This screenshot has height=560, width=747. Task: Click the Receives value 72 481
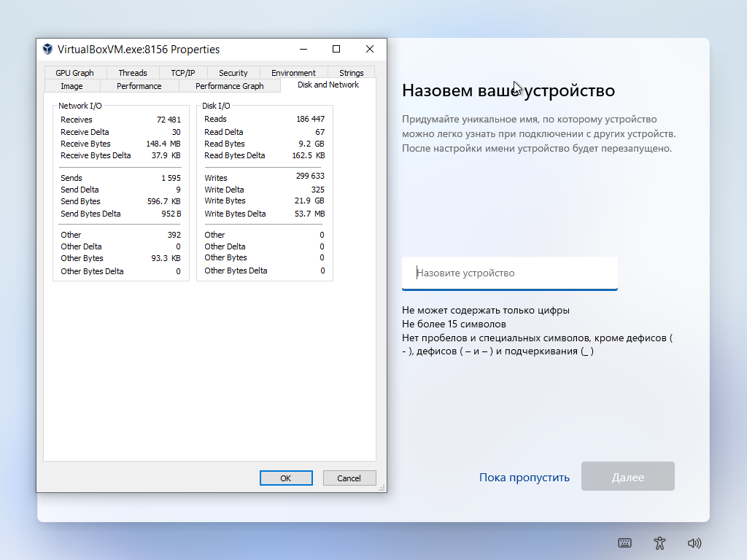169,120
